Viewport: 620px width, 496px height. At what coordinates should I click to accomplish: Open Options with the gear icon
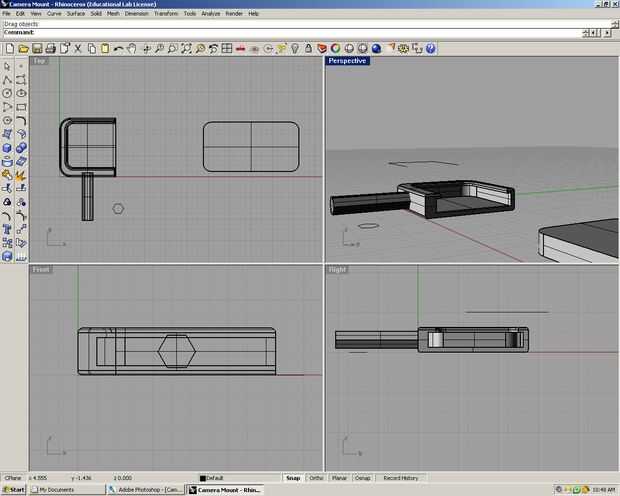coord(403,49)
